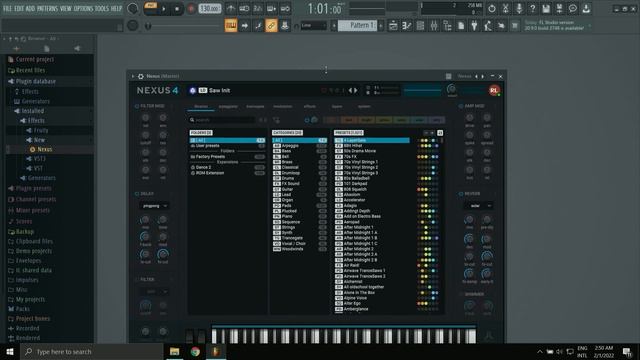Image resolution: width=640 pixels, height=360 pixels.
Task: Toggle the metronome icon
Action: [x=231, y=8]
